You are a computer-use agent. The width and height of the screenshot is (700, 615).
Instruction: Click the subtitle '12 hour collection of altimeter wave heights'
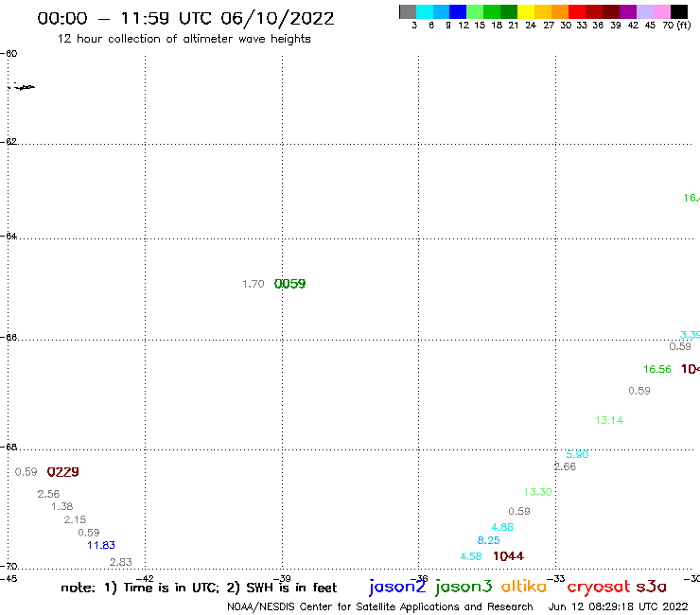pyautogui.click(x=184, y=39)
